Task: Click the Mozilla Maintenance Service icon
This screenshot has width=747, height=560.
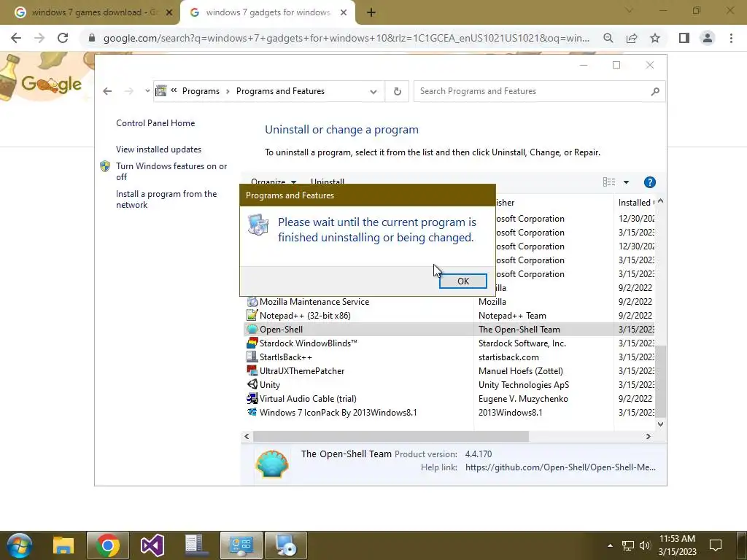Action: 252,301
